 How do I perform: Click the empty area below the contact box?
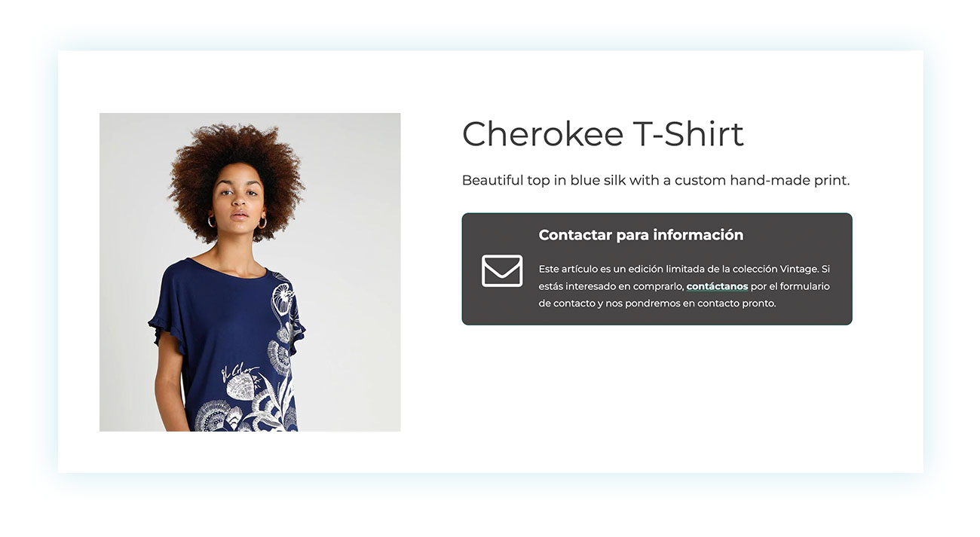[x=657, y=392]
